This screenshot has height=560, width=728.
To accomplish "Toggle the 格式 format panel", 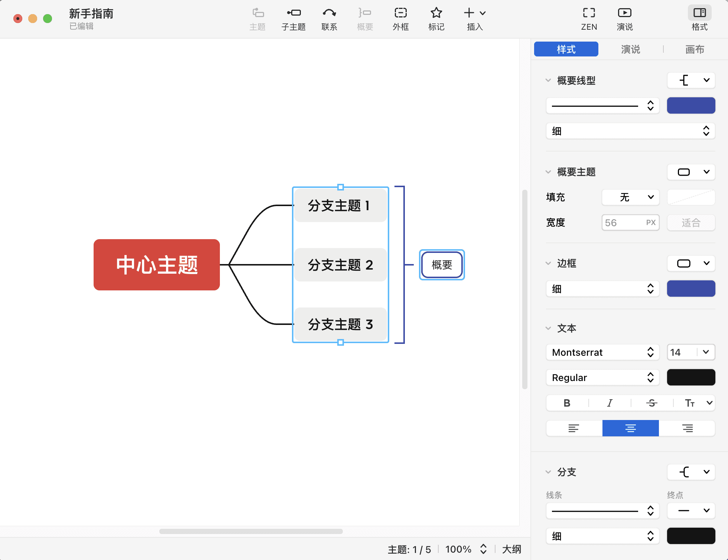I will click(699, 19).
